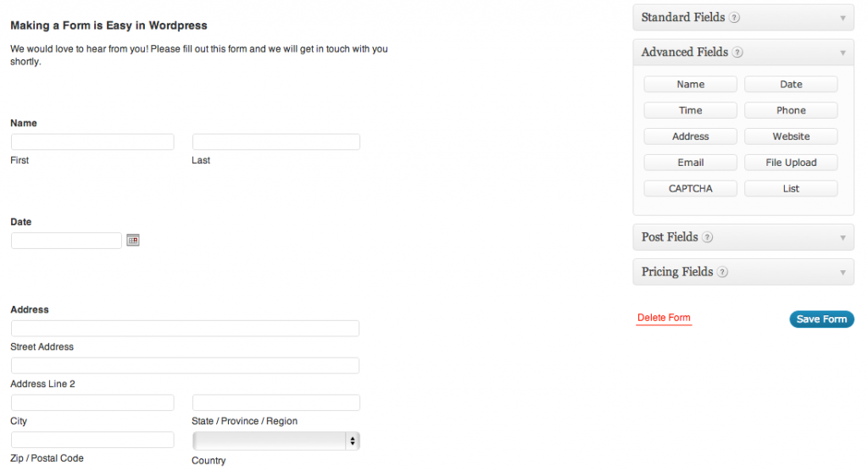The height and width of the screenshot is (471, 868).
Task: Click the Standard Fields help icon
Action: click(x=735, y=18)
